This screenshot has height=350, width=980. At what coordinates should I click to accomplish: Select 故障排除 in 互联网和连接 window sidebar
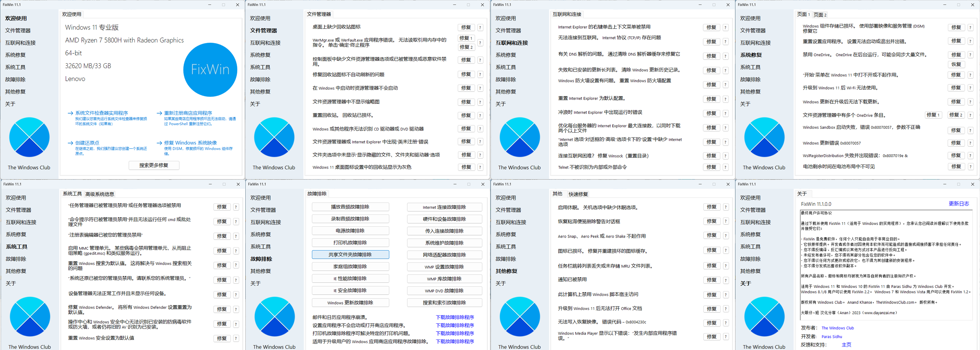[x=506, y=80]
